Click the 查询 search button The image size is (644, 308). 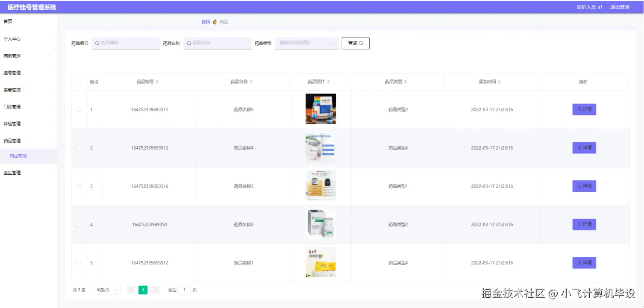pyautogui.click(x=356, y=43)
